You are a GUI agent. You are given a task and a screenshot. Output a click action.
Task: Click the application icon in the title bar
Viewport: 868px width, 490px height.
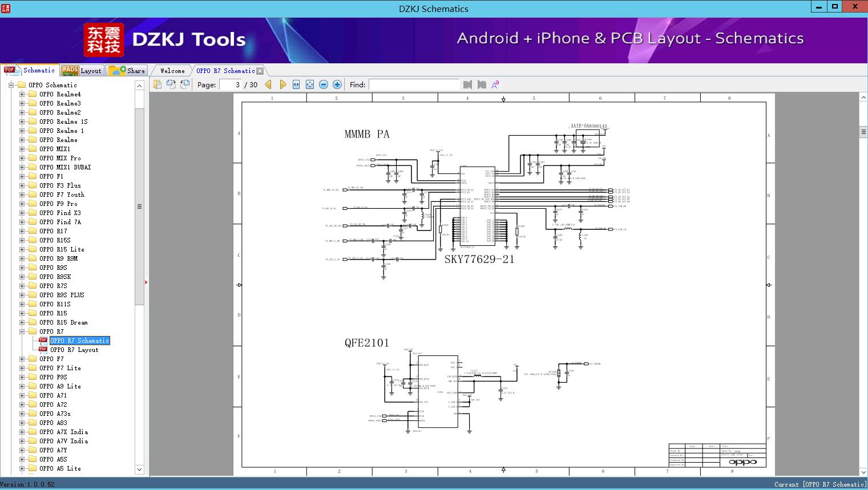tap(6, 8)
